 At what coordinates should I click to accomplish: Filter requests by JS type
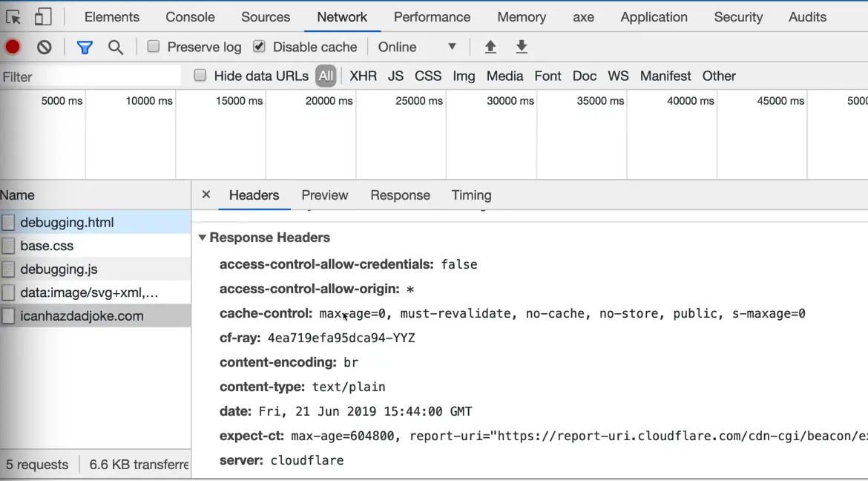point(395,76)
